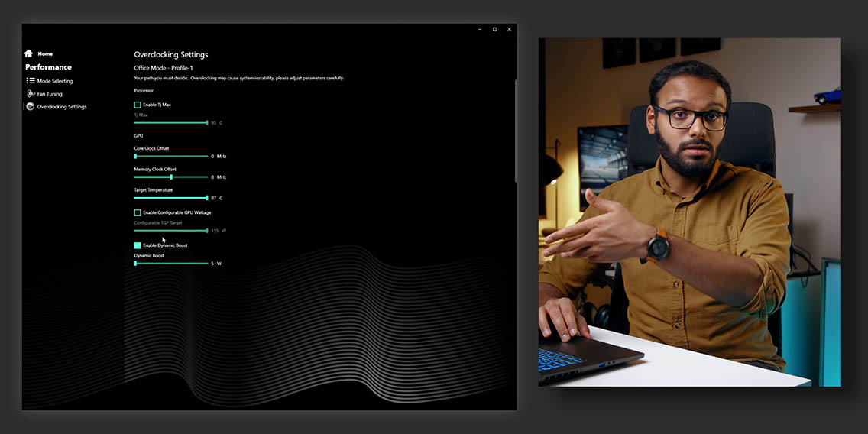This screenshot has height=434, width=868.
Task: Click the fan icon for Fan Tuning
Action: [x=31, y=94]
